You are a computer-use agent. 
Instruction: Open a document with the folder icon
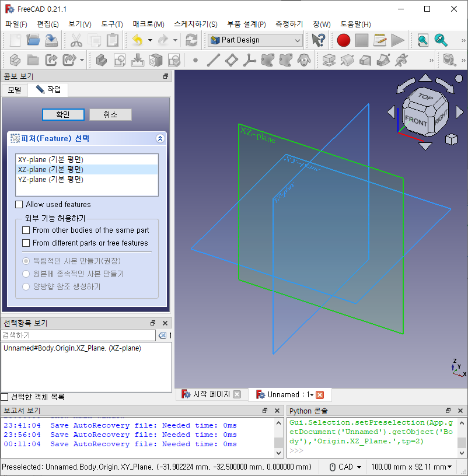click(33, 40)
